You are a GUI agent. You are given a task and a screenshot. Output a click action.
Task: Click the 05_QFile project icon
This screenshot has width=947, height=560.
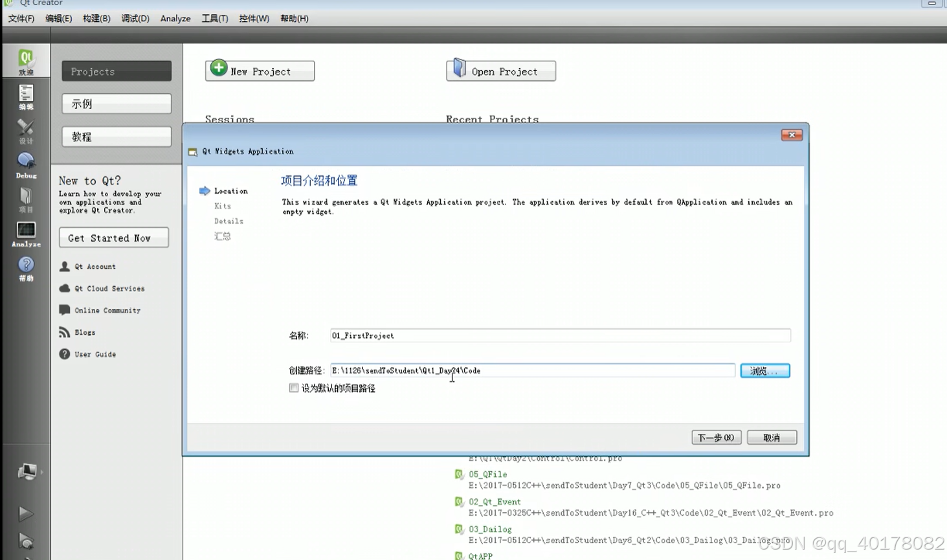point(459,475)
